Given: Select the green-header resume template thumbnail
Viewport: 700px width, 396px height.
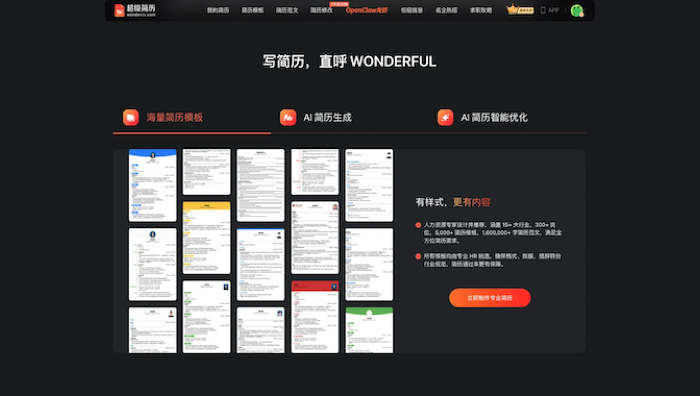Looking at the screenshot, I should (369, 330).
